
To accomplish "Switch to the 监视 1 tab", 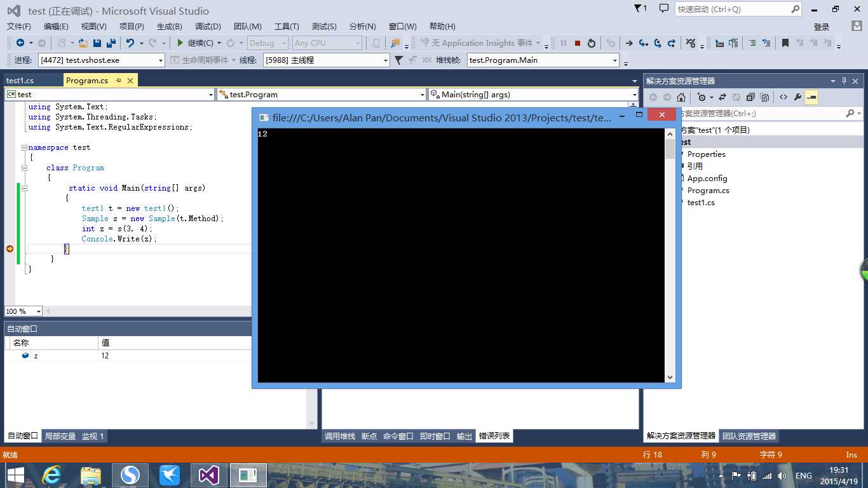I will [x=93, y=436].
